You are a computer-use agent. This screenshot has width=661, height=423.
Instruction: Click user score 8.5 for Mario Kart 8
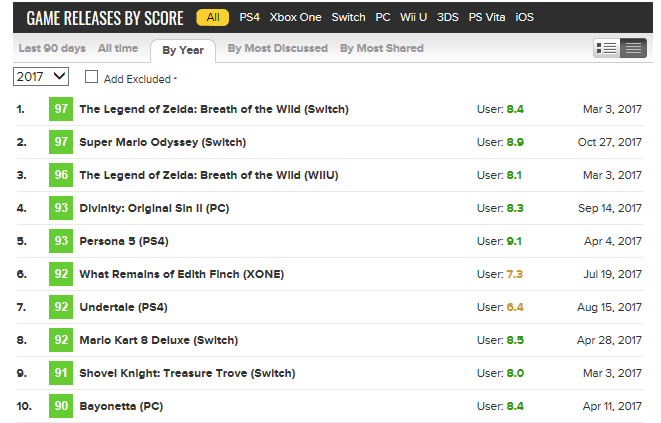515,340
